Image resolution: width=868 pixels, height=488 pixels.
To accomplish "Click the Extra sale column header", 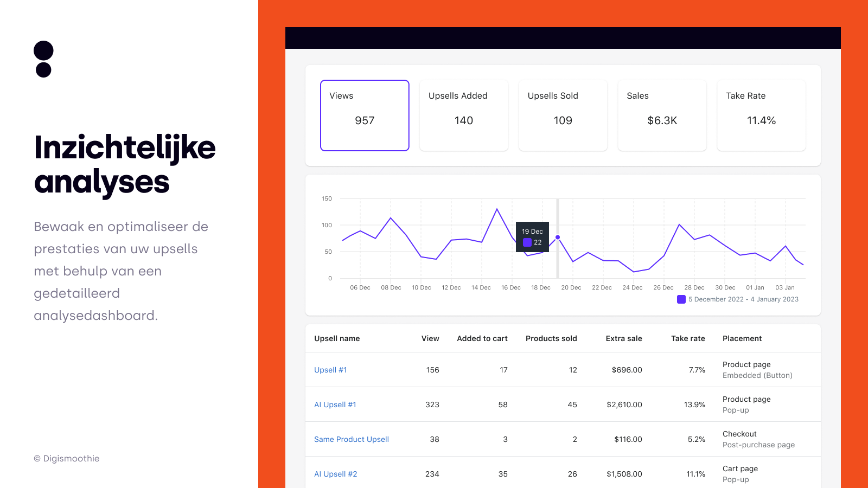I will (x=624, y=338).
